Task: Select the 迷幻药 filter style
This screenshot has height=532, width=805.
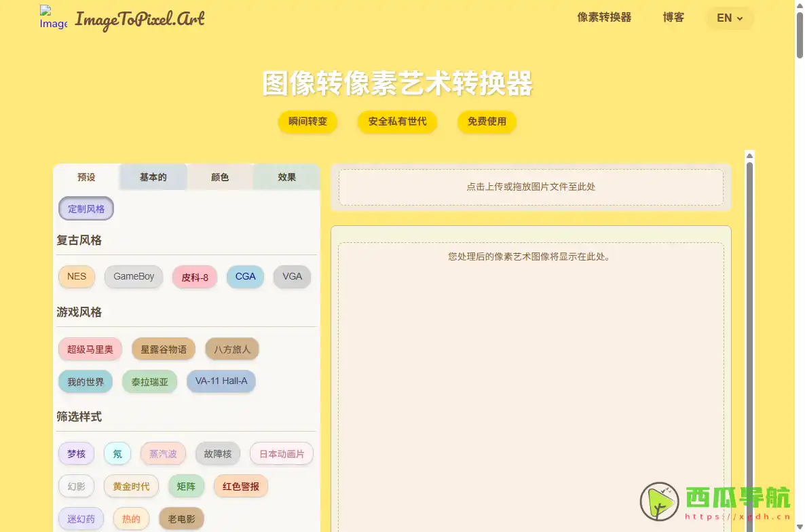Action: (81, 518)
